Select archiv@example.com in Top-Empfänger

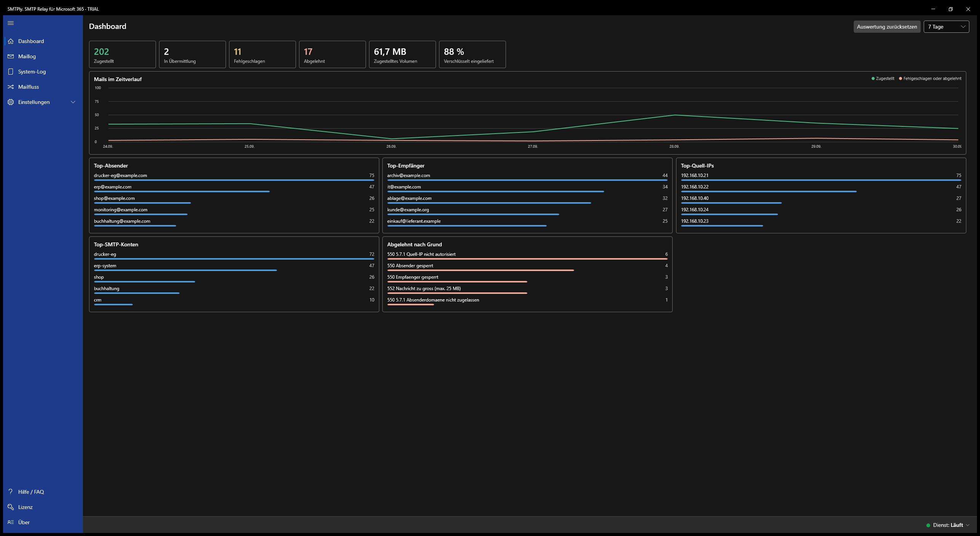[527, 177]
